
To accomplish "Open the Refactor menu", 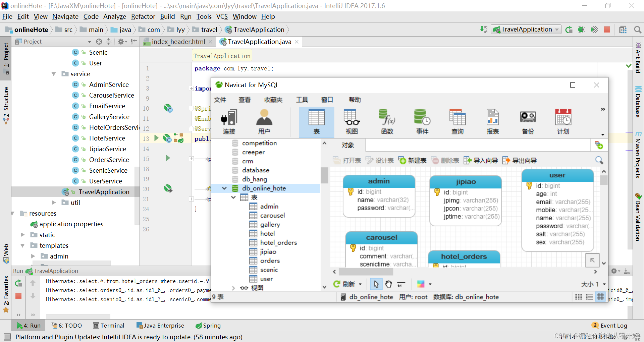I will click(143, 16).
